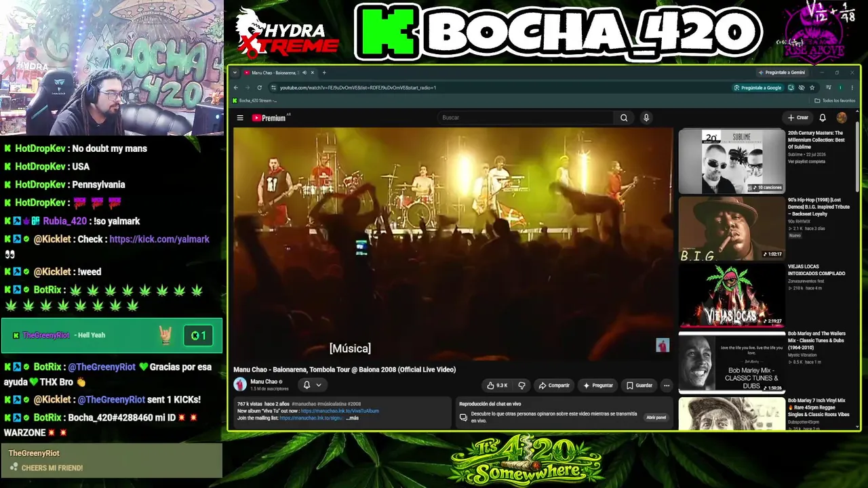The image size is (868, 488).
Task: Click the Manu Chao live video player
Action: click(453, 243)
